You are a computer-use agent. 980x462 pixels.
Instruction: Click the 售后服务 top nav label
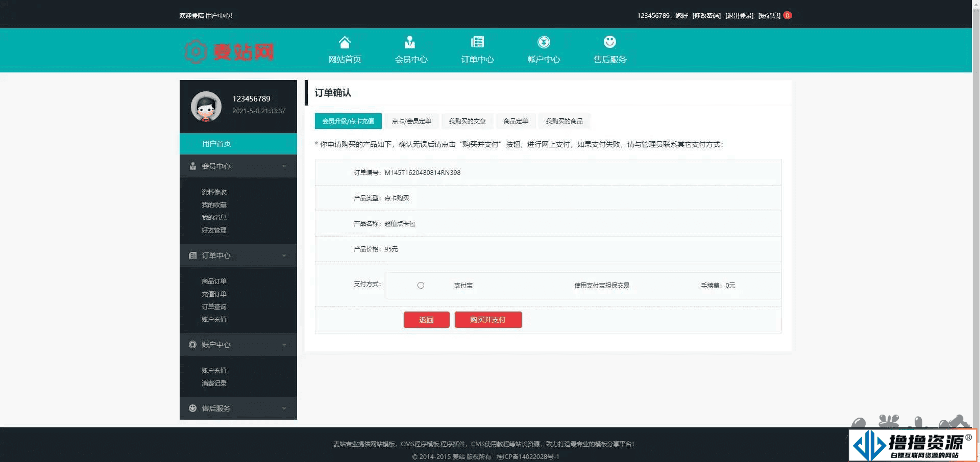click(610, 60)
